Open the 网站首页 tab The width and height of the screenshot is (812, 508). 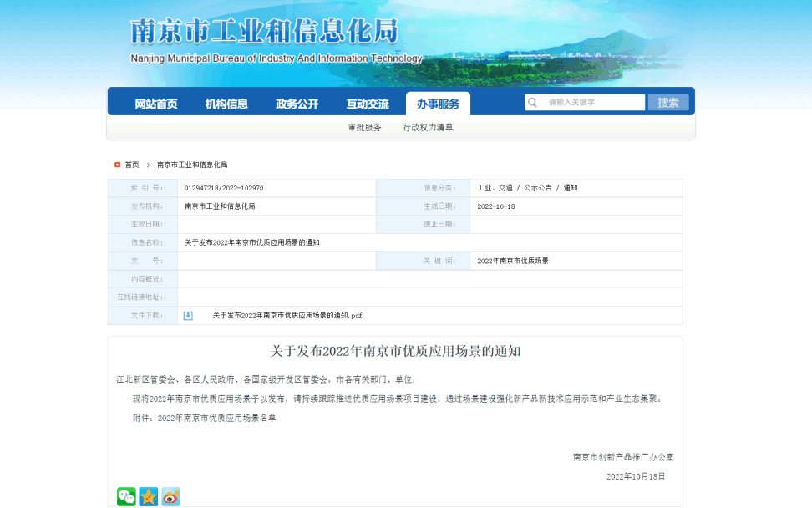click(x=156, y=104)
